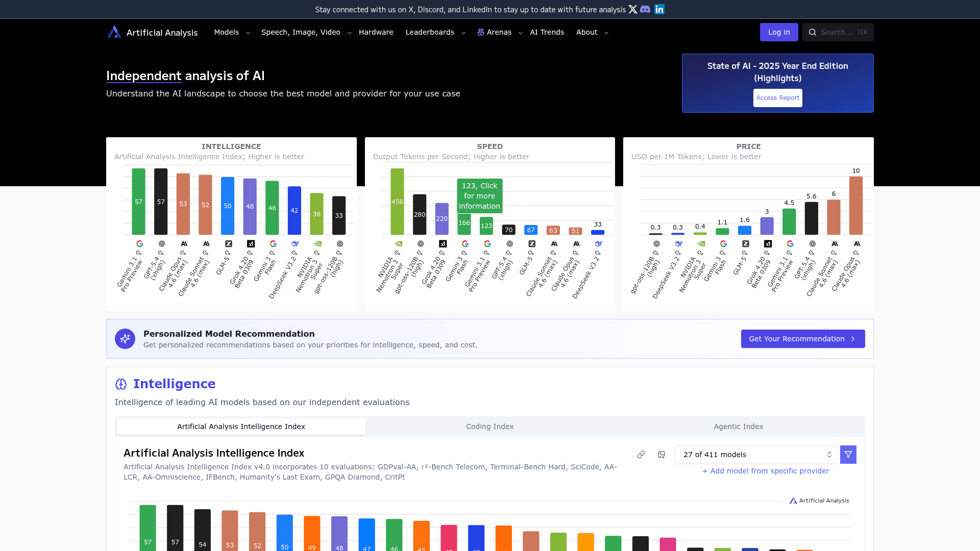
Task: Click inside the Search field in the navbar
Action: (837, 32)
